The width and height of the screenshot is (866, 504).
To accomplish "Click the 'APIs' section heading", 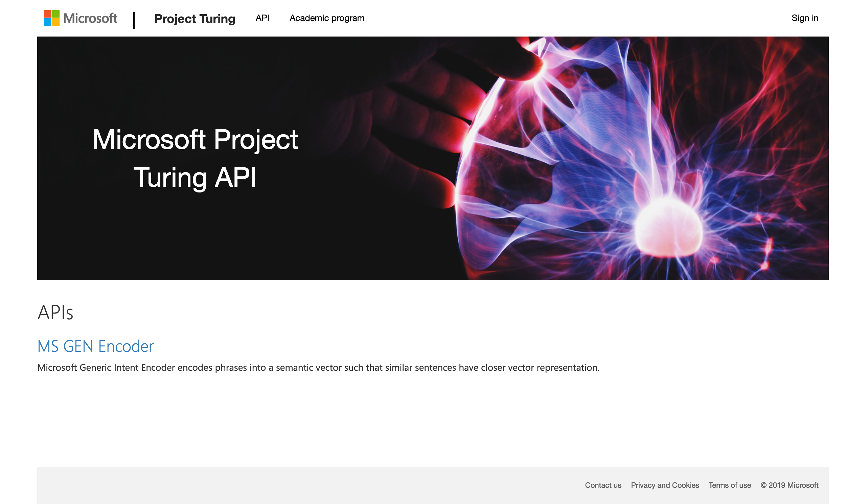I will (55, 312).
